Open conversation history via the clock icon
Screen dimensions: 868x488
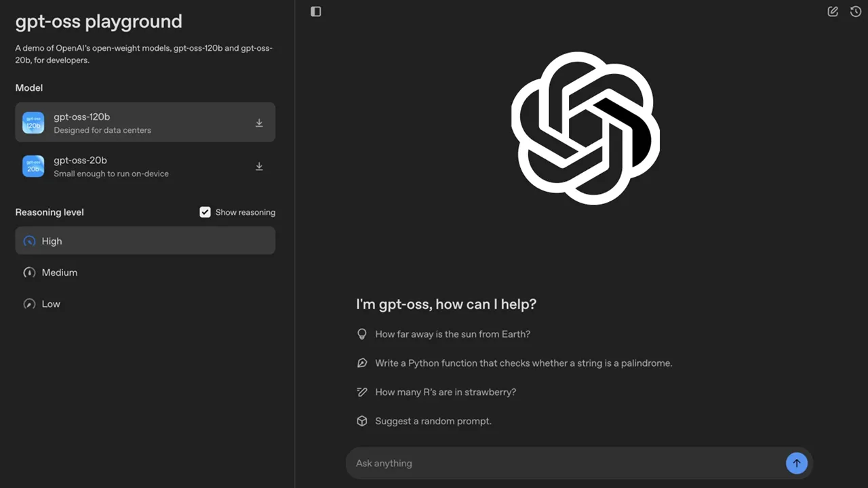coord(856,12)
